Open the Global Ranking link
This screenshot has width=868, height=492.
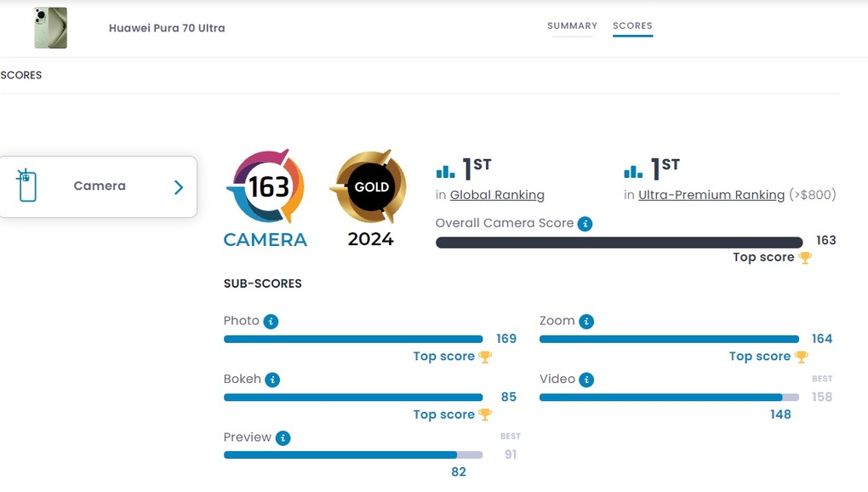[x=497, y=195]
